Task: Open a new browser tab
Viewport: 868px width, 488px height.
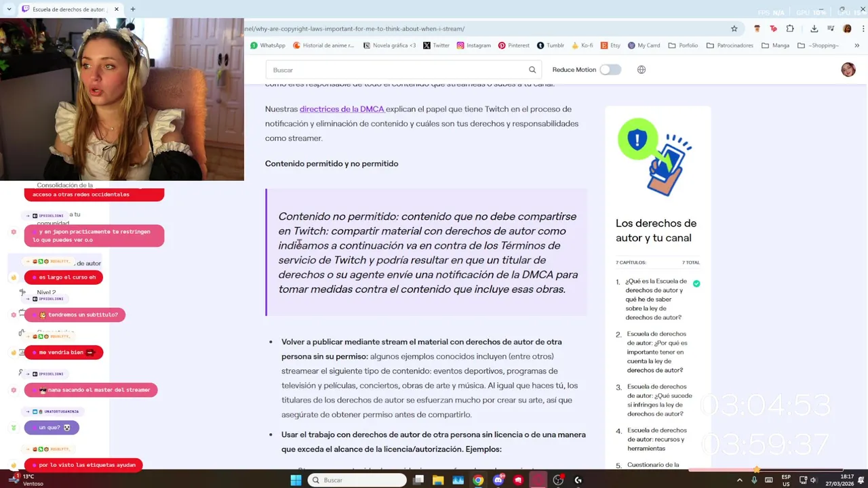Action: (x=133, y=9)
